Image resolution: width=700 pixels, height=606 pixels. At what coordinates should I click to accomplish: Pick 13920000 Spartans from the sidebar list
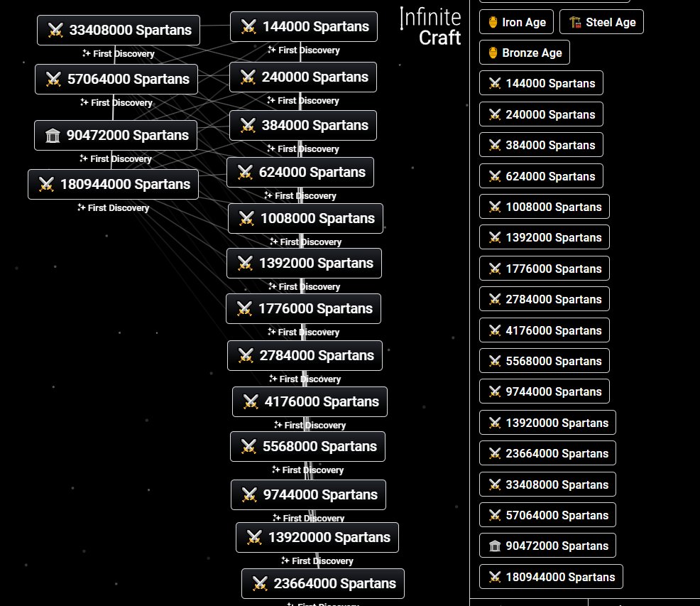click(x=548, y=423)
